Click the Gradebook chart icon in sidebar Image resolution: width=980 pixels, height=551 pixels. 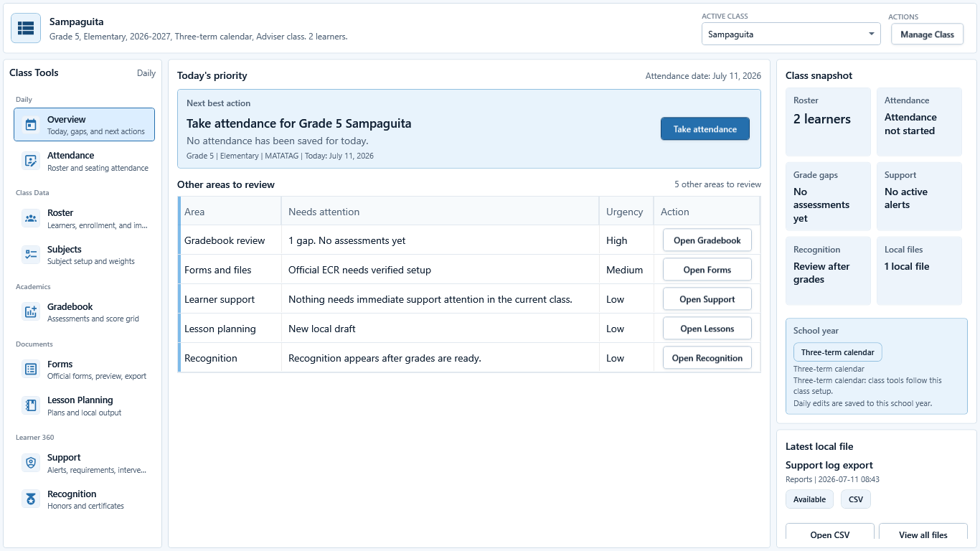pyautogui.click(x=31, y=311)
